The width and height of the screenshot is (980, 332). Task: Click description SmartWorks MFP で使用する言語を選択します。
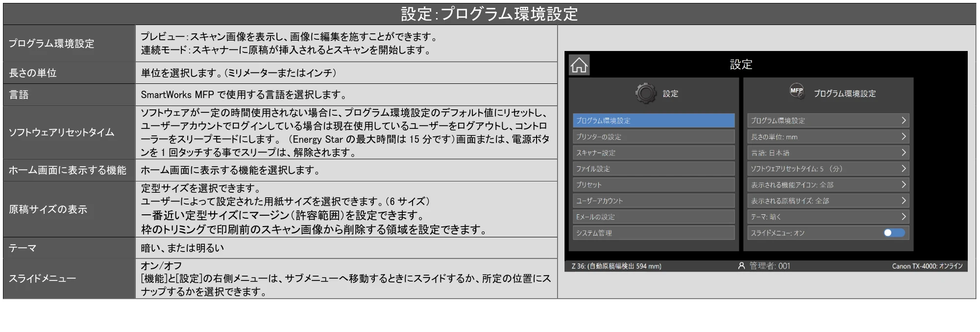(x=245, y=95)
